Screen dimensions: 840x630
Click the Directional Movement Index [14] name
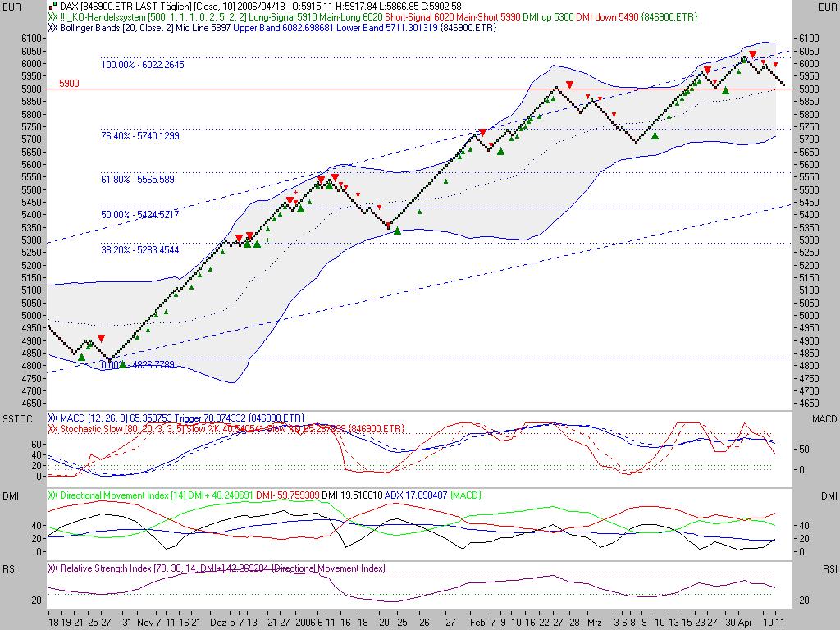click(x=123, y=495)
